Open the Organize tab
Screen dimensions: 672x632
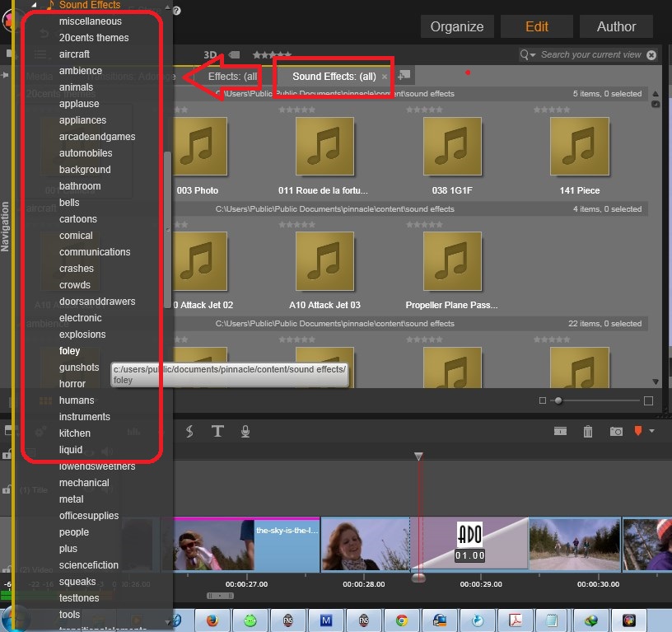[x=457, y=26]
